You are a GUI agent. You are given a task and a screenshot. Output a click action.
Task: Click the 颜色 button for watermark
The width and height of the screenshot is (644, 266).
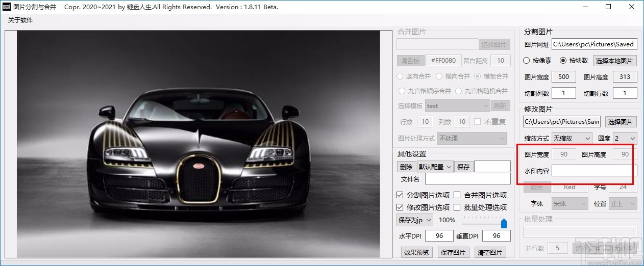pyautogui.click(x=536, y=187)
